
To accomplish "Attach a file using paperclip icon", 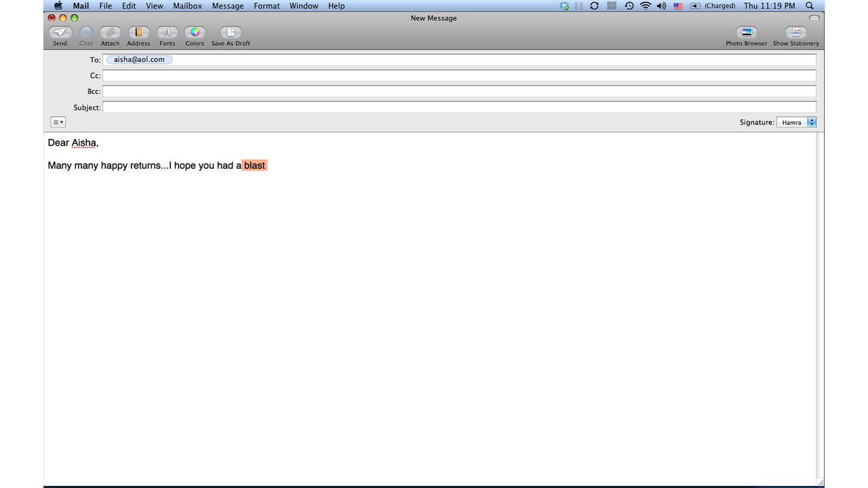I will coord(110,33).
